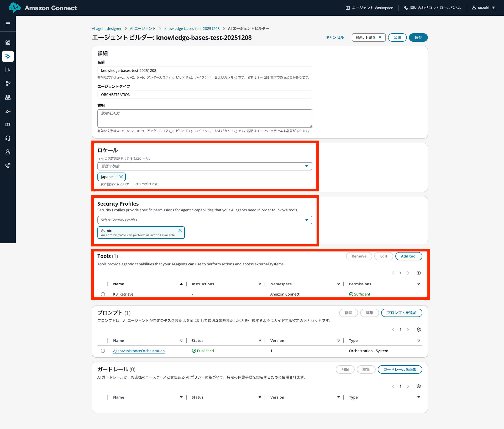Open the AI agent designer breadcrumb link
The image size is (504, 429).
[x=106, y=29]
